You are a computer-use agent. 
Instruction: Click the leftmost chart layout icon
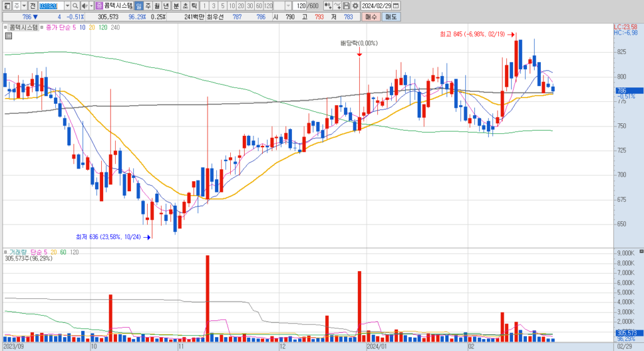[7, 6]
